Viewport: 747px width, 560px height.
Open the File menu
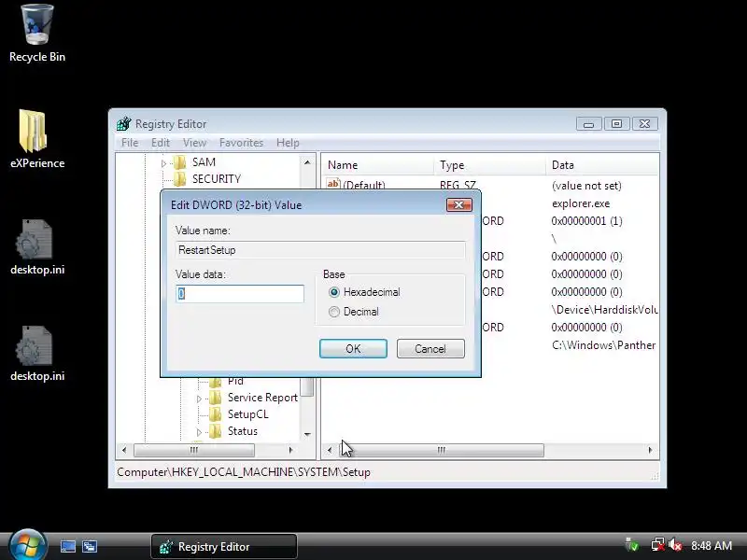point(130,143)
